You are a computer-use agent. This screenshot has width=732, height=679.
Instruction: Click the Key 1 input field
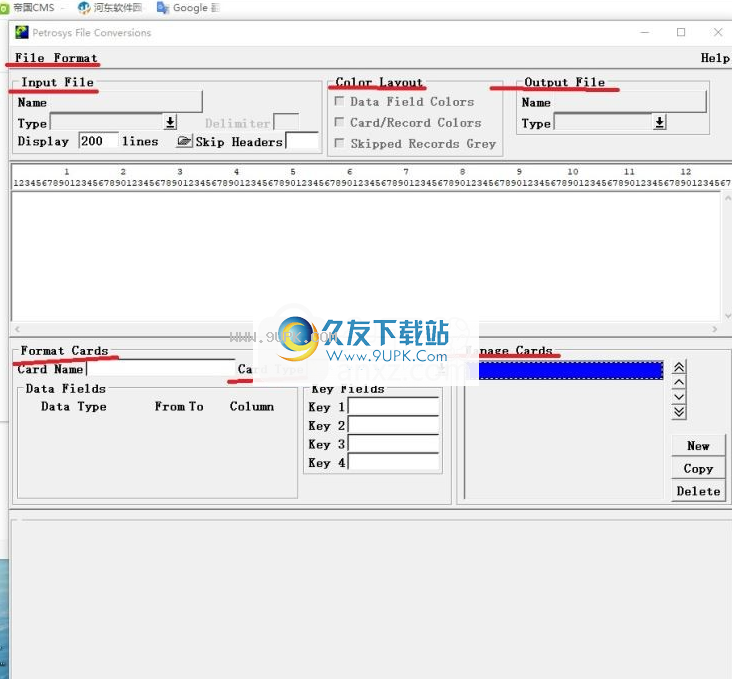[x=394, y=407]
